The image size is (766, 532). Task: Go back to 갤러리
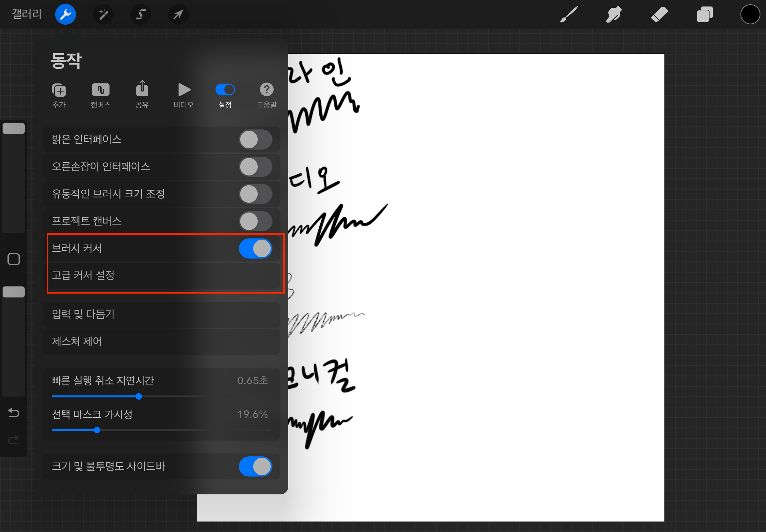[27, 14]
